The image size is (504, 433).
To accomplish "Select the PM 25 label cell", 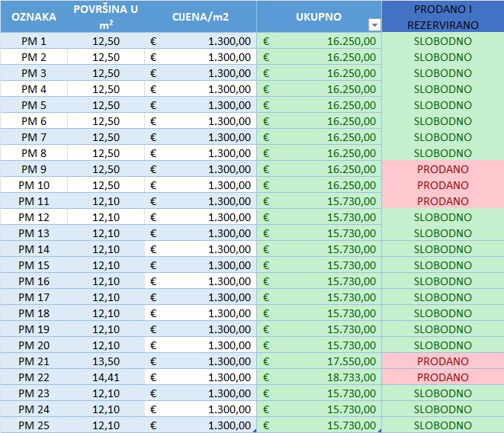I will point(34,425).
